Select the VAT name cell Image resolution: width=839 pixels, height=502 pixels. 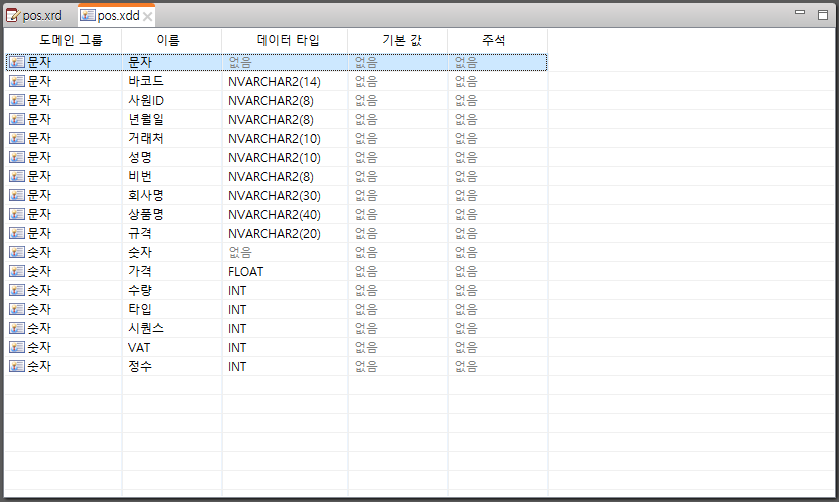coord(172,347)
